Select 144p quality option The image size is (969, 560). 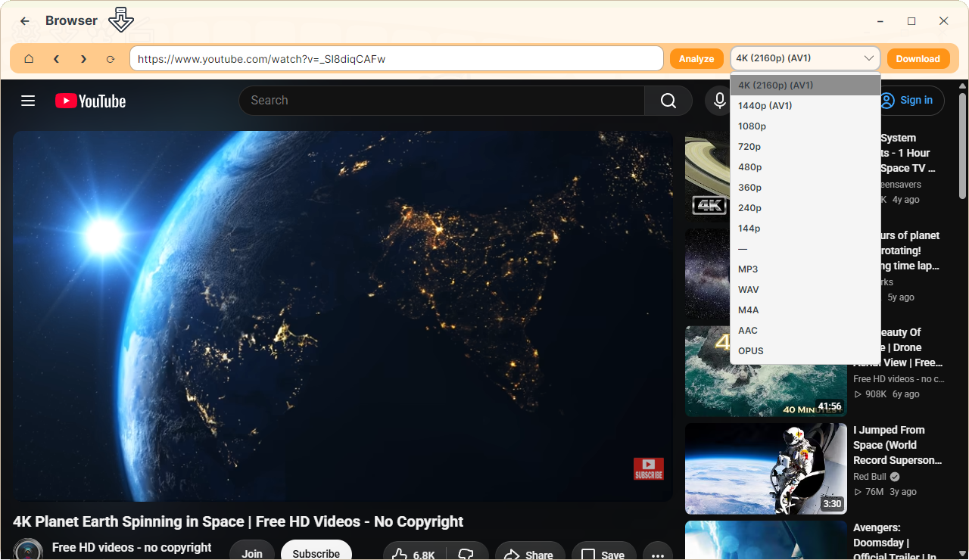805,228
